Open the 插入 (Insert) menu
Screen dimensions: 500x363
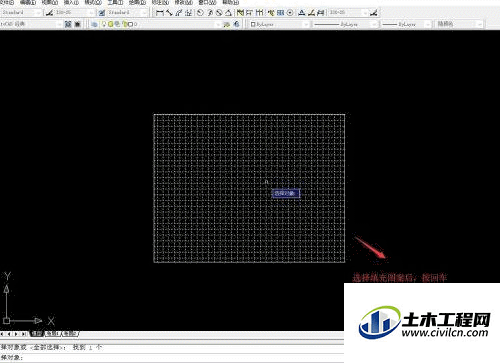71,2
